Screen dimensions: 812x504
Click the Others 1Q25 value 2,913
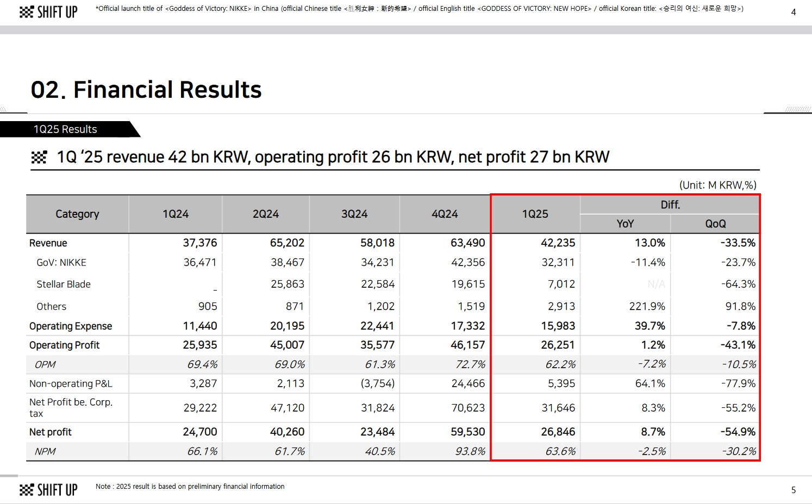pyautogui.click(x=561, y=306)
